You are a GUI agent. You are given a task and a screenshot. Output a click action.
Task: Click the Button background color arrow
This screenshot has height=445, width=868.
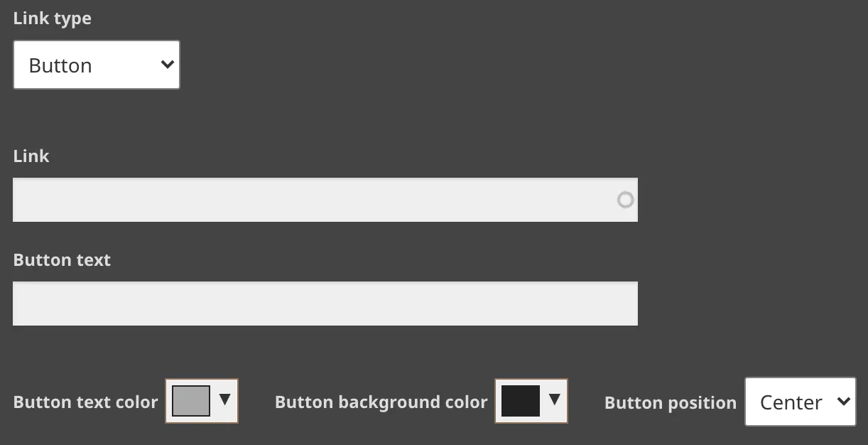click(x=555, y=400)
